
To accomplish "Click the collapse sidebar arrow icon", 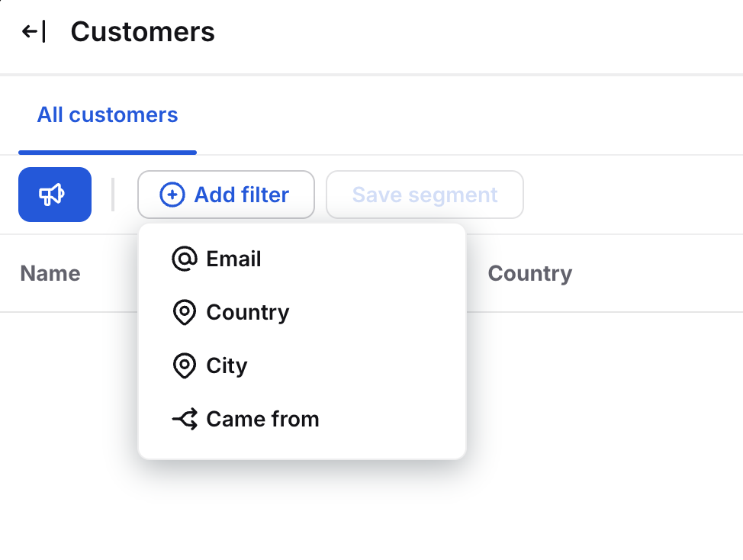I will pos(34,32).
